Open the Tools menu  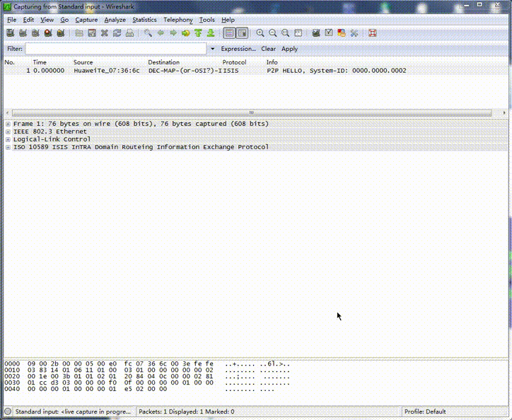tap(207, 20)
